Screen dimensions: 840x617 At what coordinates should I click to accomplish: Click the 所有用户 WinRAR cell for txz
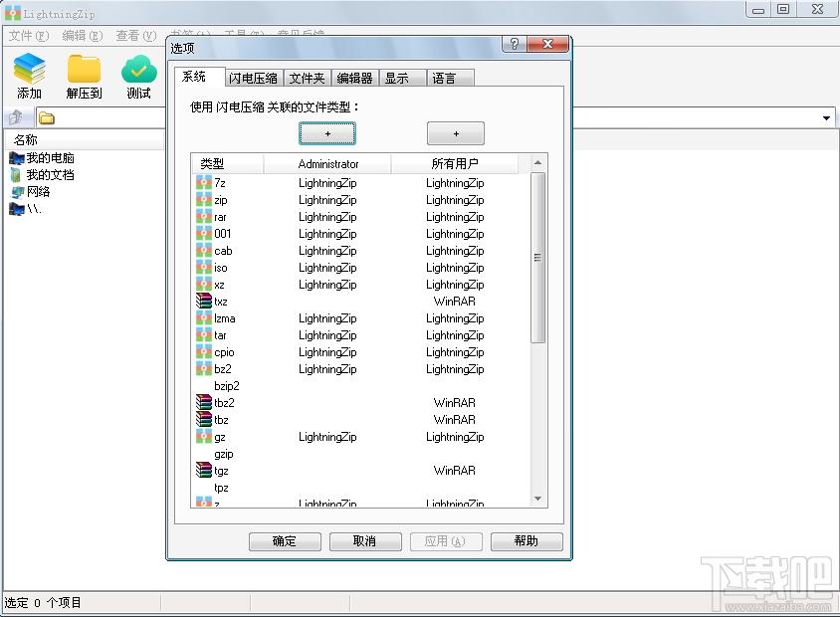click(x=455, y=302)
